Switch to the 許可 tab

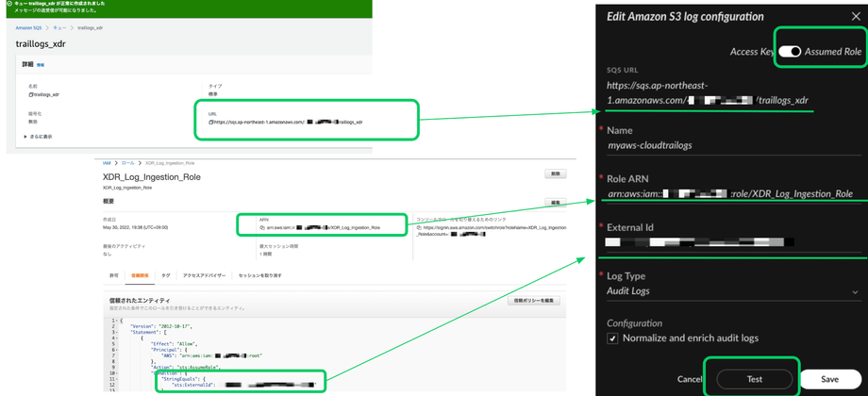[113, 275]
